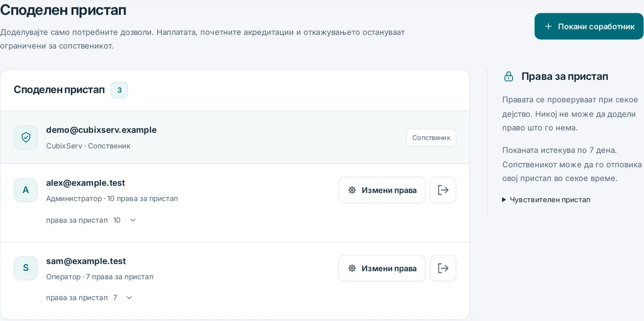This screenshot has height=321, width=644.
Task: Expand the Чувствителен пристап disclosure
Action: [546, 200]
